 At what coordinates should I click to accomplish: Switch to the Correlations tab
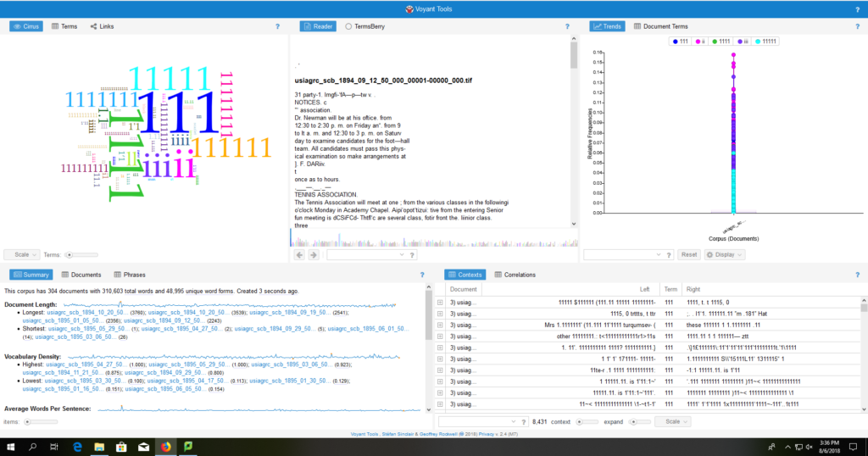(515, 275)
